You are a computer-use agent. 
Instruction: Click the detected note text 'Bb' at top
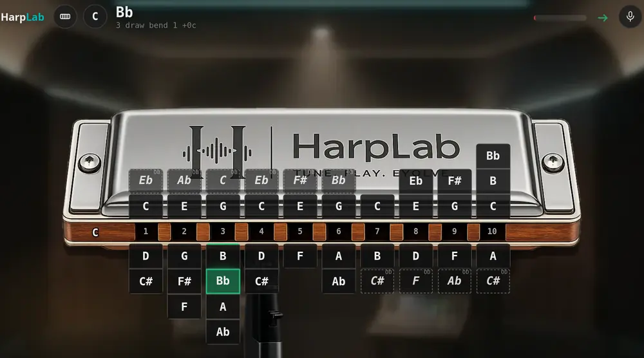(124, 12)
